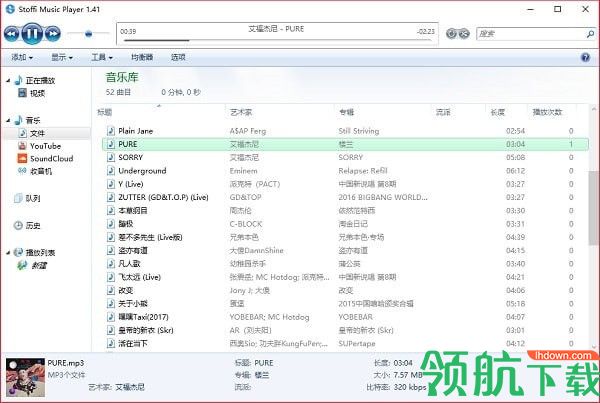Click the PURE album cover thumbnail
The width and height of the screenshot is (600, 403).
(x=25, y=377)
